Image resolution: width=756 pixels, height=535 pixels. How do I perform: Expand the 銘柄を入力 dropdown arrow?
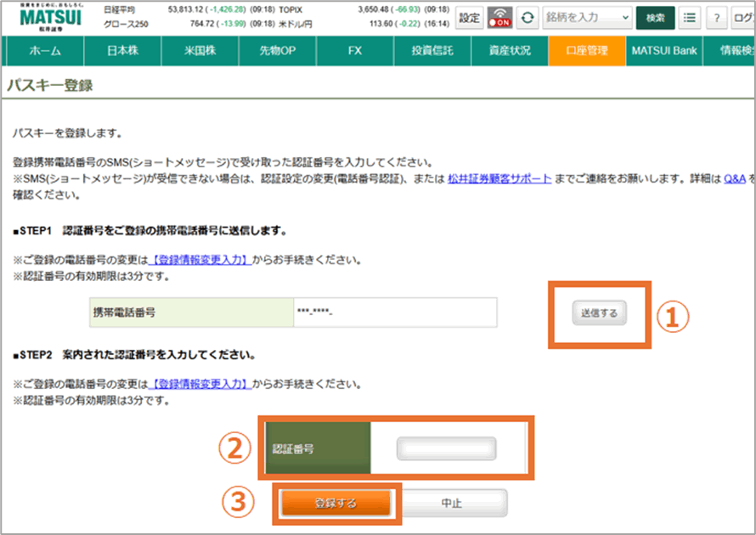click(626, 18)
